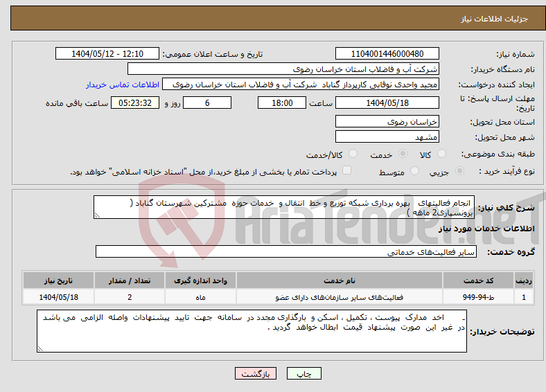This screenshot has width=546, height=392.
Task: Click the buyer organization name field
Action: pyautogui.click(x=283, y=69)
